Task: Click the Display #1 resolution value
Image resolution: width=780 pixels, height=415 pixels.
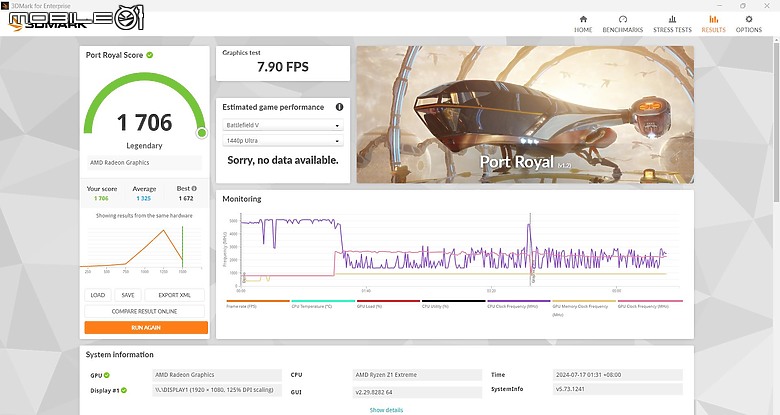Action: [x=217, y=390]
